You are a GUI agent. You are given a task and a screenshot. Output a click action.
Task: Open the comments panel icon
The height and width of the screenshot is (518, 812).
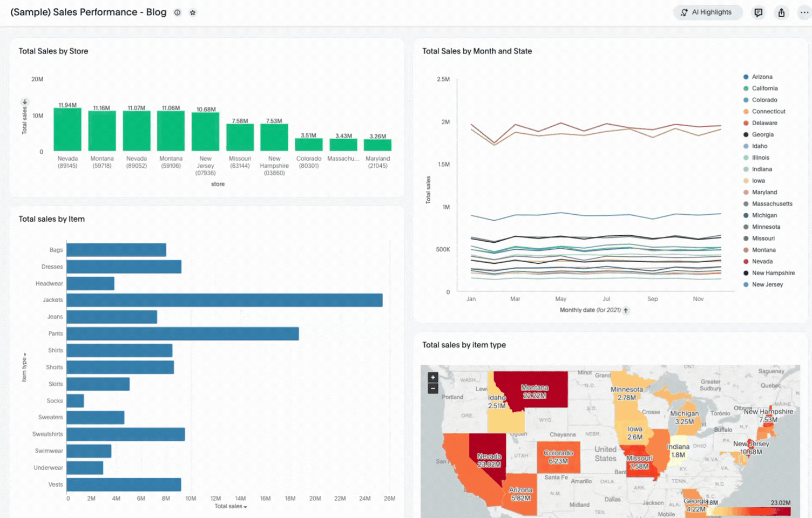tap(758, 12)
